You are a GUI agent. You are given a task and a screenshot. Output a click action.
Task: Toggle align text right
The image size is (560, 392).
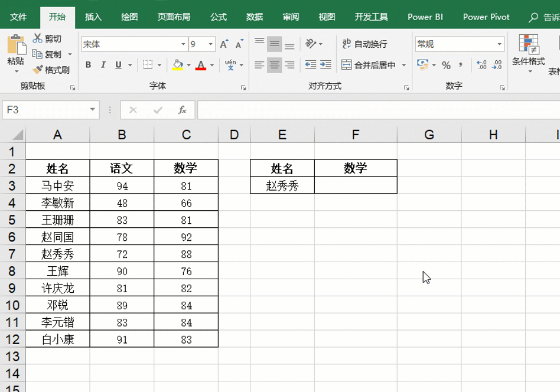[x=289, y=64]
